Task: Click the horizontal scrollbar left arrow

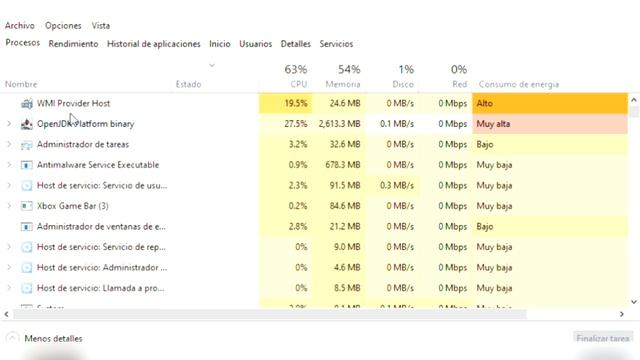Action: (7, 314)
